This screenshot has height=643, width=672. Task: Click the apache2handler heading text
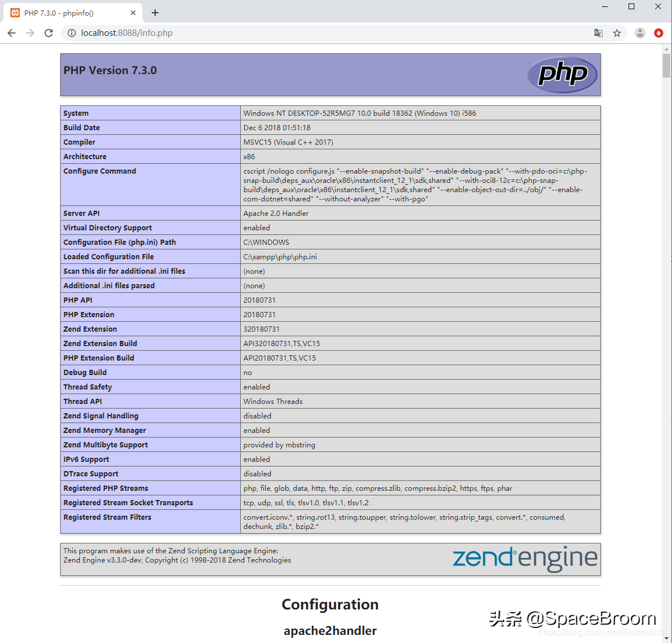pos(330,631)
